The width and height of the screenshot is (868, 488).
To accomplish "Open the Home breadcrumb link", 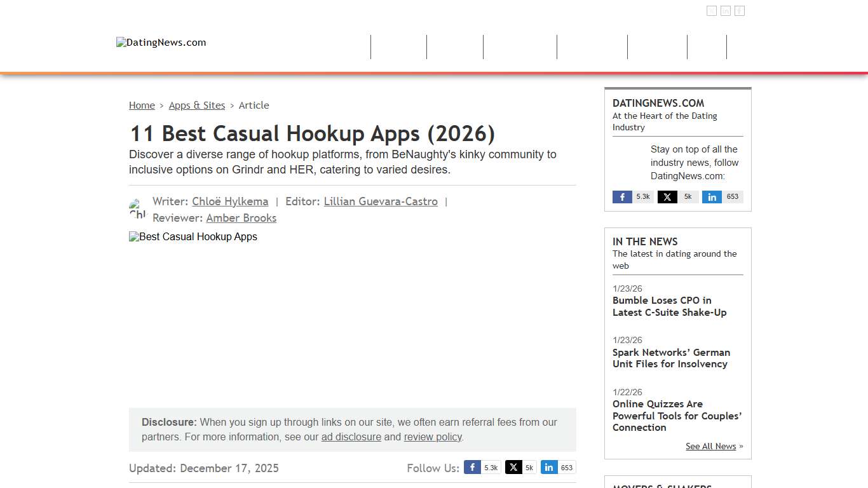I will click(142, 105).
